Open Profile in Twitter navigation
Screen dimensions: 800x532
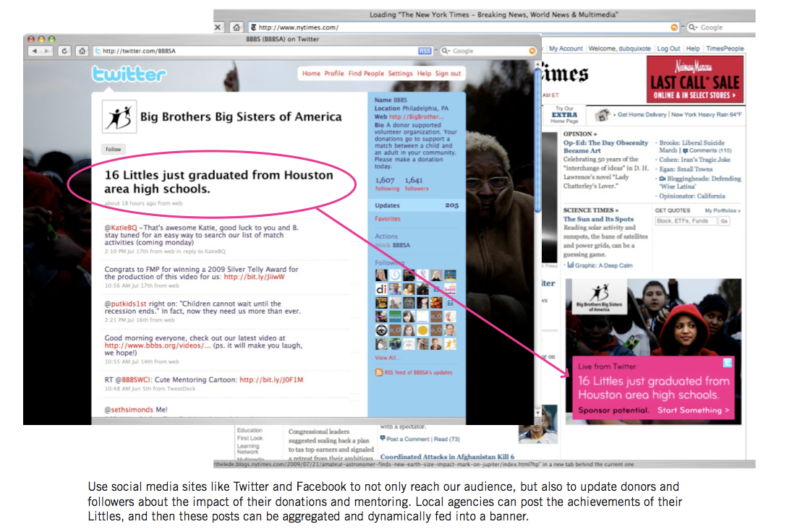pos(334,74)
